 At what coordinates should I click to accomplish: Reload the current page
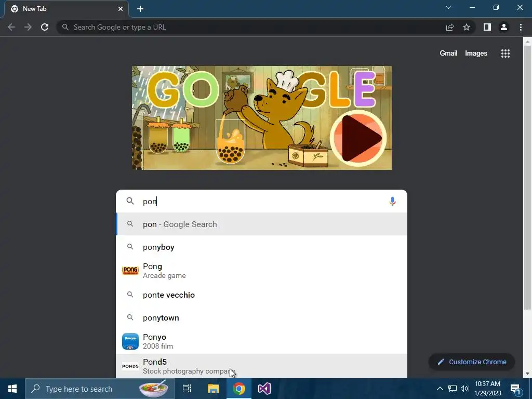pyautogui.click(x=45, y=27)
